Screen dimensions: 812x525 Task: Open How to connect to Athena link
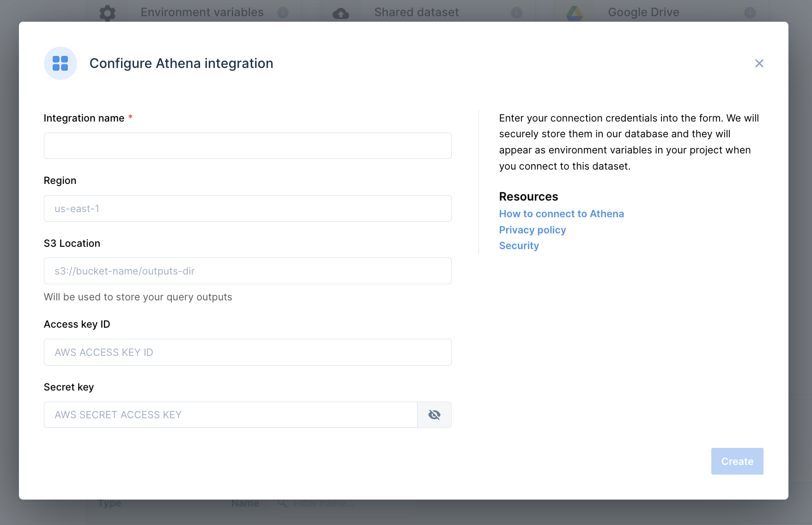tap(561, 214)
